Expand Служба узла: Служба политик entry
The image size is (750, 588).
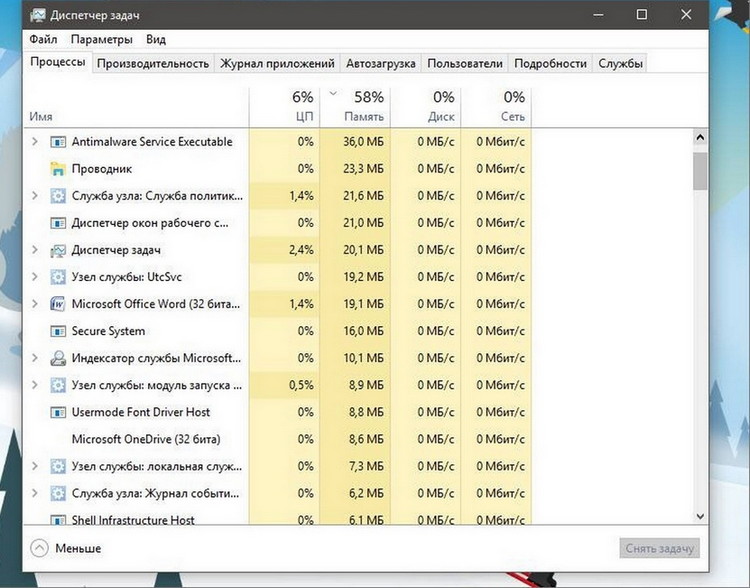tap(34, 196)
